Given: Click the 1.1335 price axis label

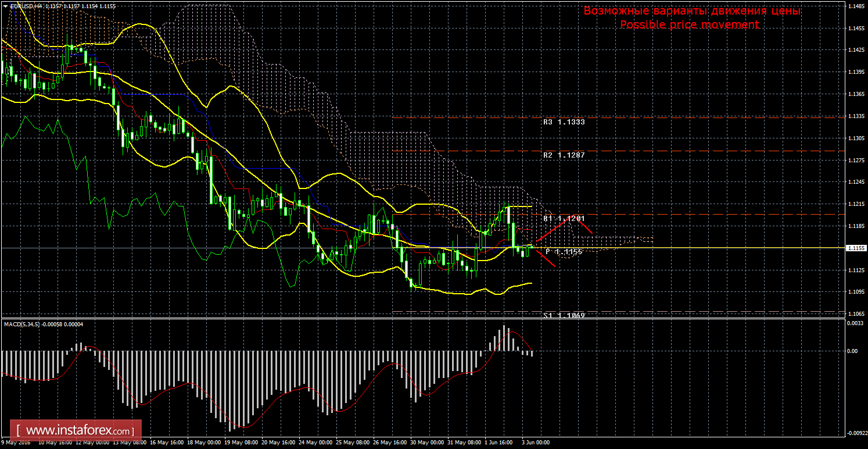Looking at the screenshot, I should [856, 116].
